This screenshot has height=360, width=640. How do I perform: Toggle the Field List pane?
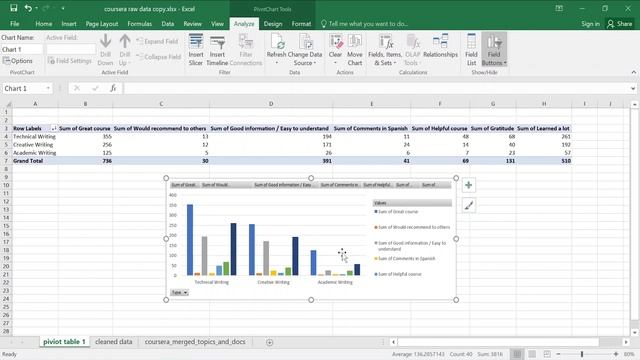[x=471, y=49]
